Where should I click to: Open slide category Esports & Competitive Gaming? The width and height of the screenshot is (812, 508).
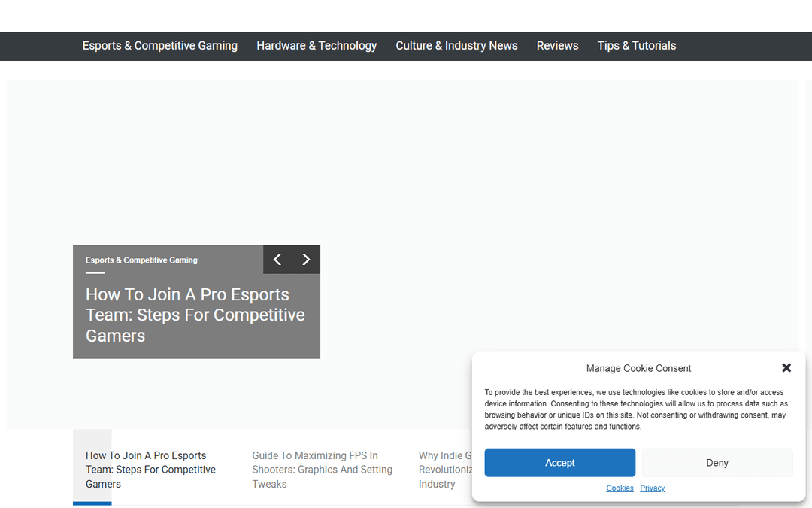[141, 260]
